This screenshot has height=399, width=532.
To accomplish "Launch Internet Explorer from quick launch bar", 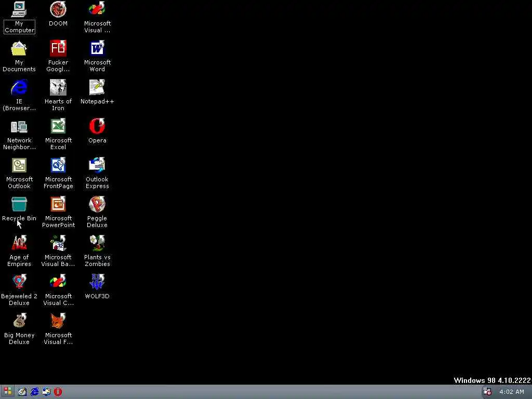I will (x=34, y=392).
